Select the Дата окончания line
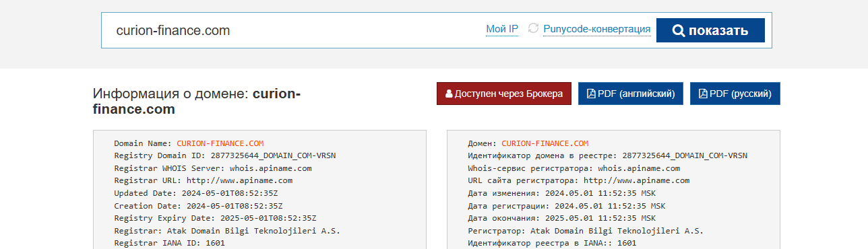The height and width of the screenshot is (249, 868). [x=562, y=218]
